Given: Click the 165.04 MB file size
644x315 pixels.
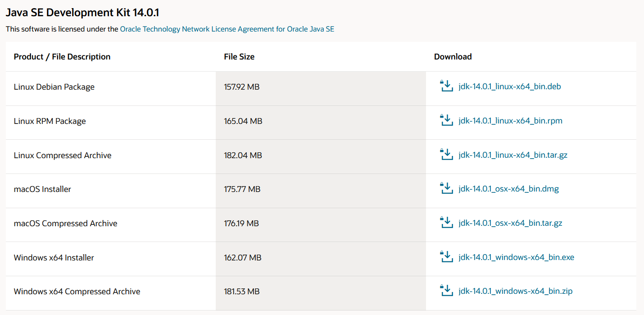Looking at the screenshot, I should pos(243,121).
